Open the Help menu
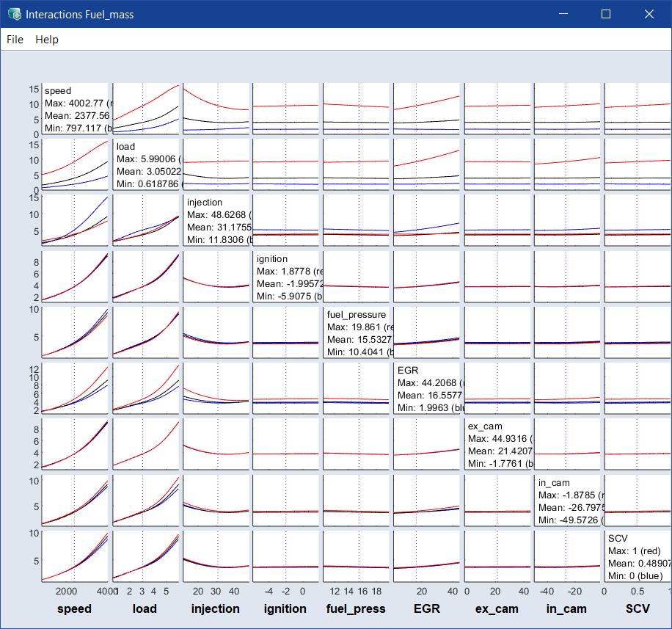The width and height of the screenshot is (672, 629). coord(47,40)
